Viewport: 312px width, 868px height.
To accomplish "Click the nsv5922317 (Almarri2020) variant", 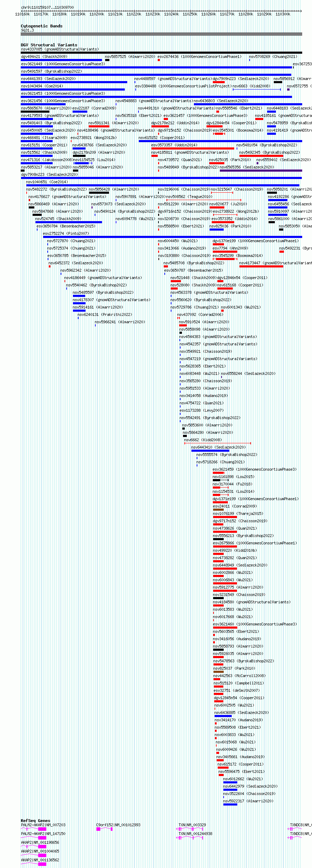I will point(248,801).
